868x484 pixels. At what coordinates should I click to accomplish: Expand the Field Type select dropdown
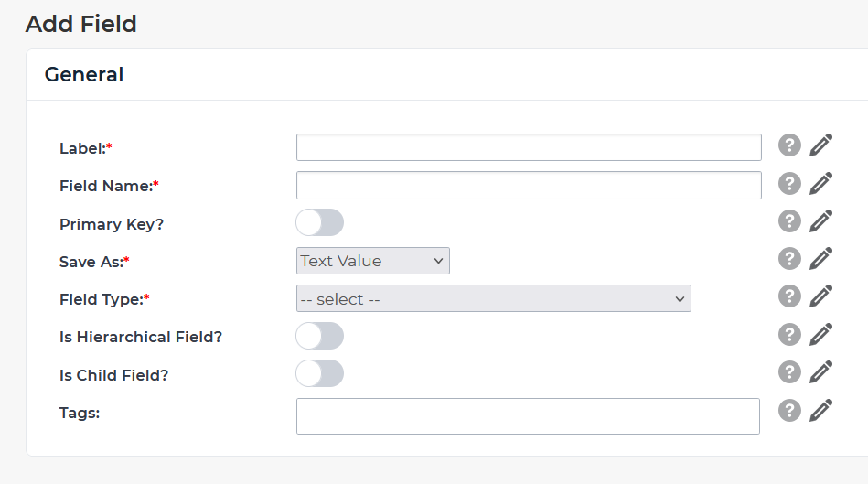coord(493,299)
